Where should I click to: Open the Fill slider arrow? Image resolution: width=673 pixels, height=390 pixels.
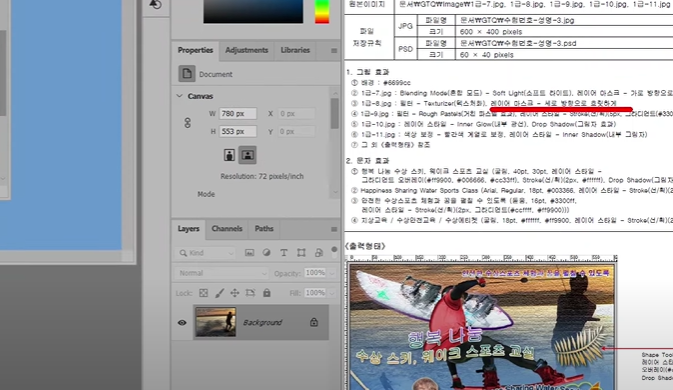(x=332, y=293)
